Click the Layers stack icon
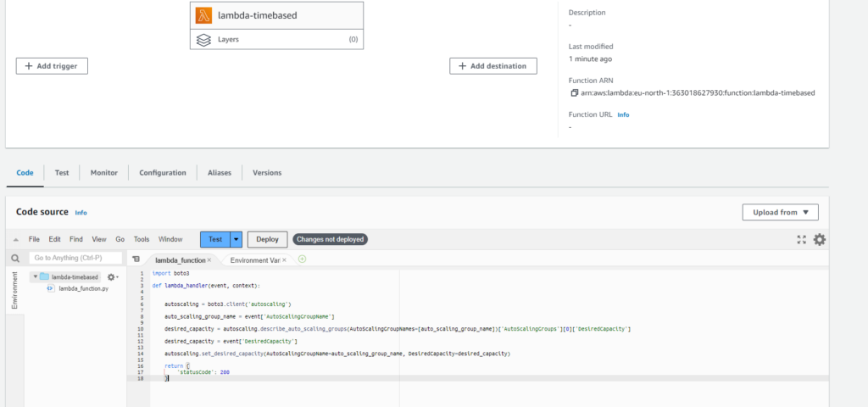Image resolution: width=868 pixels, height=407 pixels. (203, 40)
